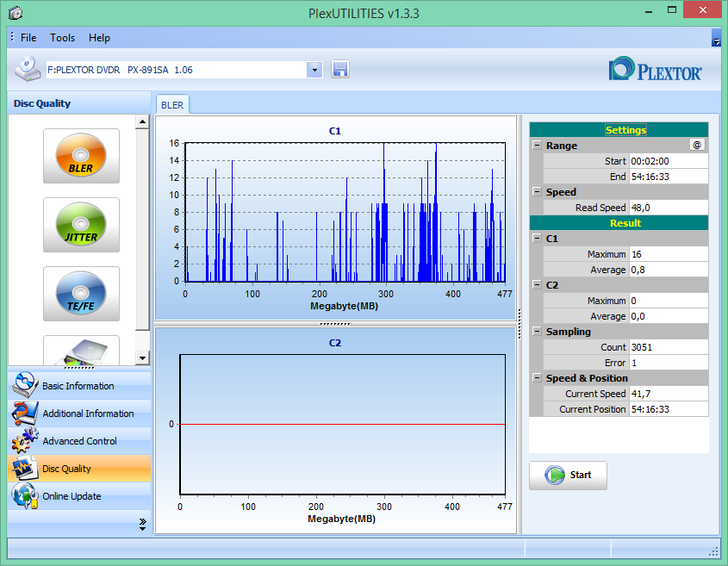Viewport: 728px width, 566px height.
Task: Click the Current Position value 54:16:33
Action: pyautogui.click(x=669, y=409)
